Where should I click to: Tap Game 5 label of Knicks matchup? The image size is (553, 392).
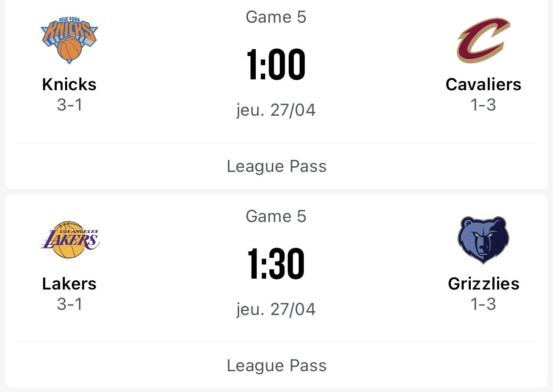(x=276, y=17)
